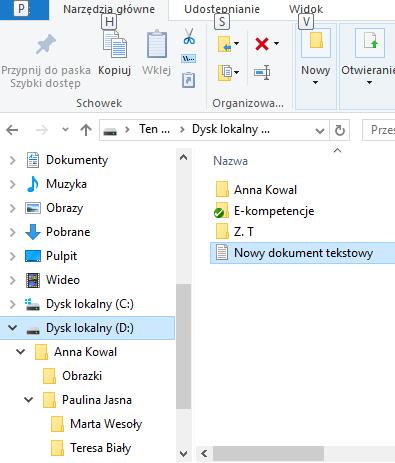The height and width of the screenshot is (463, 395).
Task: Select Z. T folder in file list
Action: point(244,232)
